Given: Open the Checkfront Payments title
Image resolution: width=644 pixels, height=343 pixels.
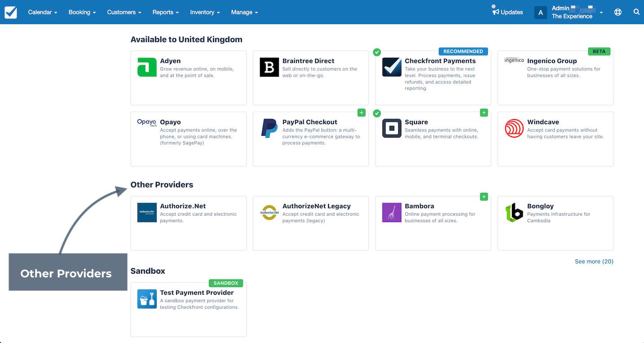Looking at the screenshot, I should point(440,61).
